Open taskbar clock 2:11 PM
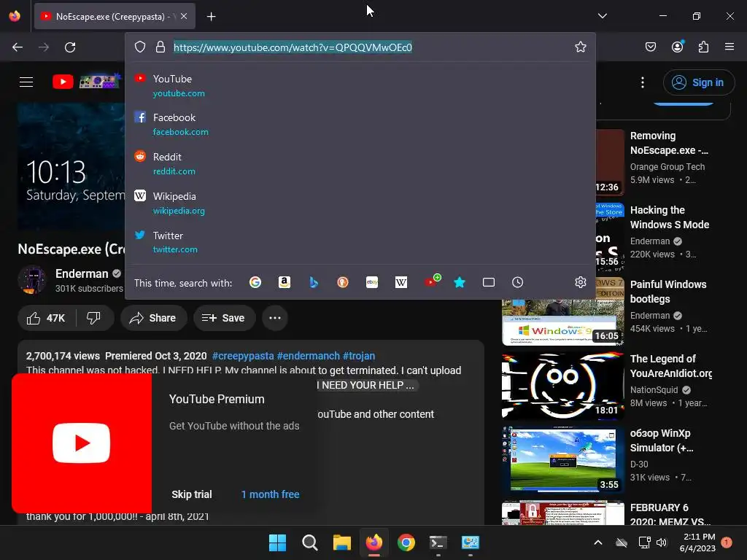The width and height of the screenshot is (747, 560). (698, 542)
